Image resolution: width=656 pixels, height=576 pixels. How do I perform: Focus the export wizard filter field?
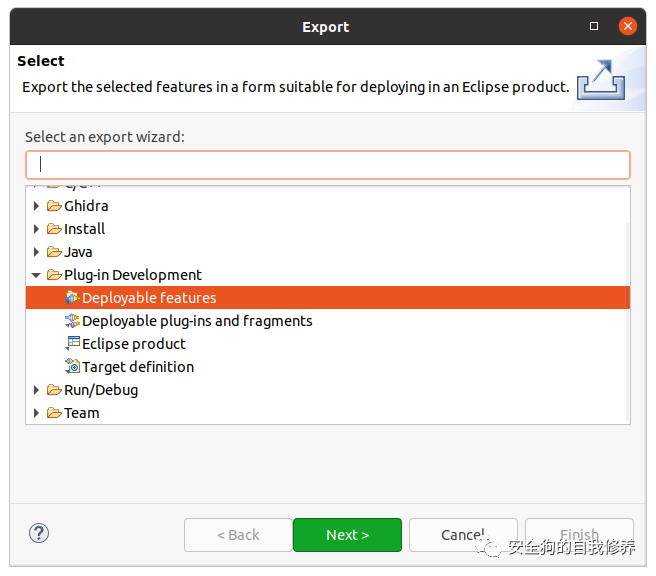pyautogui.click(x=328, y=165)
